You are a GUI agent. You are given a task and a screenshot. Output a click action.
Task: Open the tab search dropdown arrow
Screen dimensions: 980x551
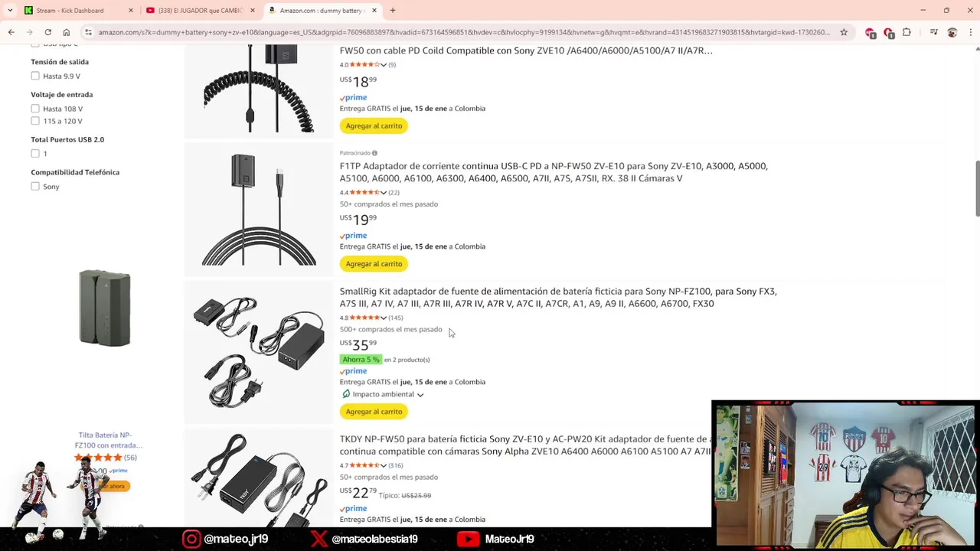coord(9,10)
